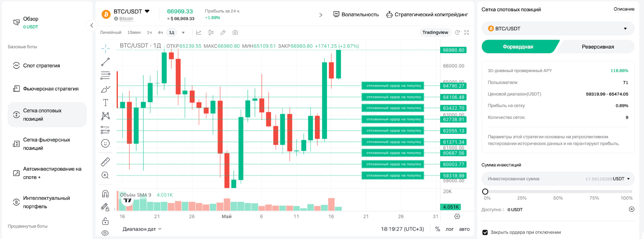The height and width of the screenshot is (239, 644).
Task: Activate the zoom in tool
Action: (105, 175)
